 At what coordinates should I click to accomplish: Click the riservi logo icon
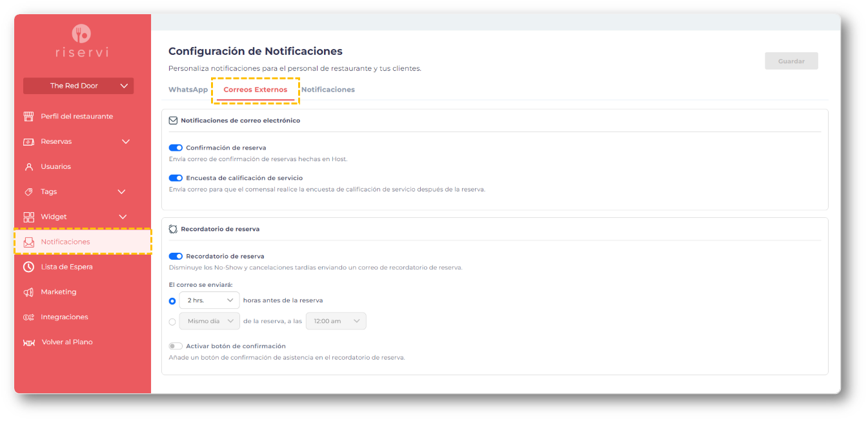82,34
